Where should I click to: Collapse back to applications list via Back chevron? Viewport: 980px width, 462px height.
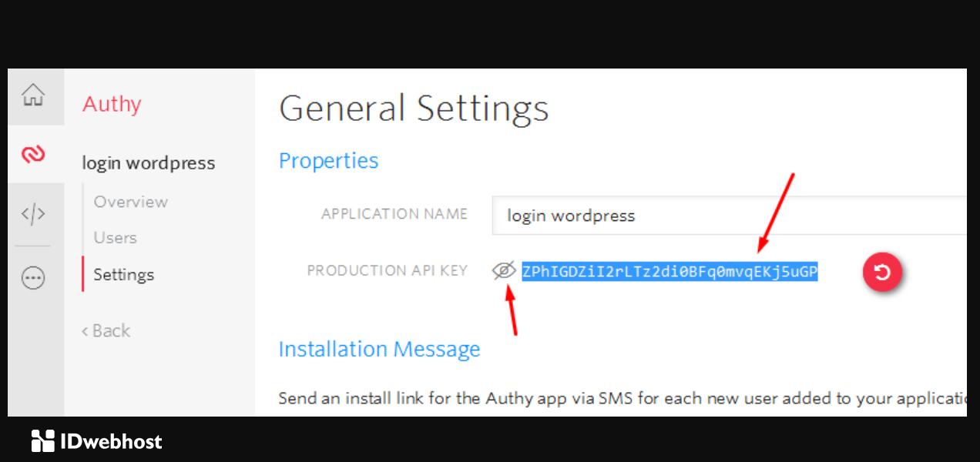pyautogui.click(x=106, y=330)
